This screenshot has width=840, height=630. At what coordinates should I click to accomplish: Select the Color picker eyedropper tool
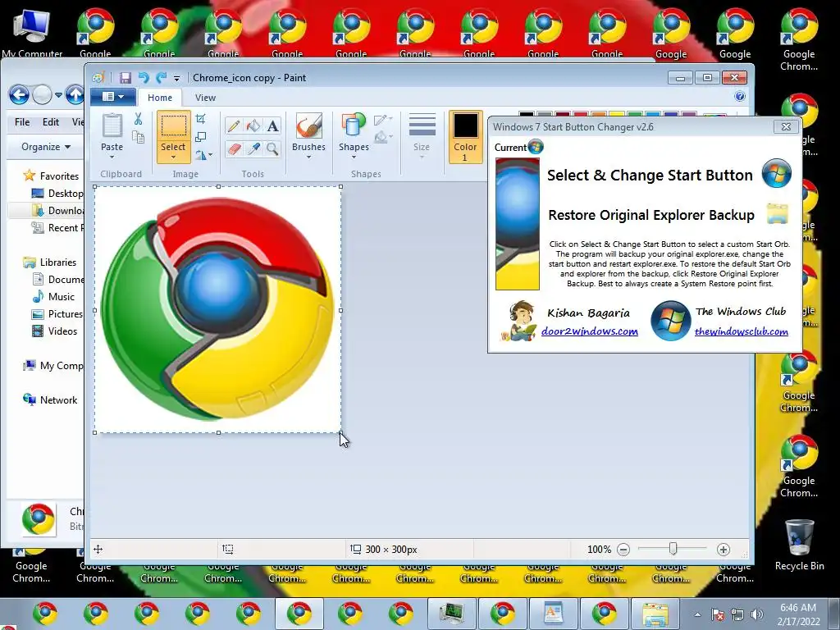coord(253,148)
